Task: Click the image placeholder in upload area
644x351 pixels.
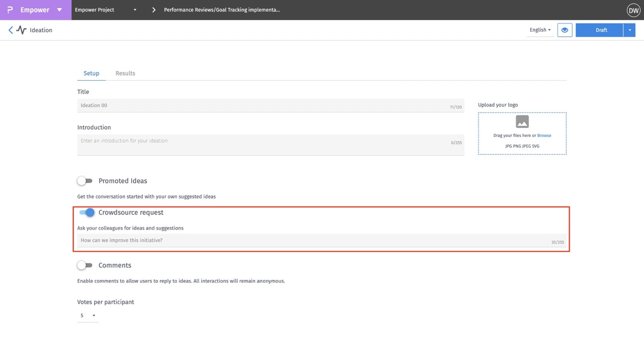Action: 522,122
